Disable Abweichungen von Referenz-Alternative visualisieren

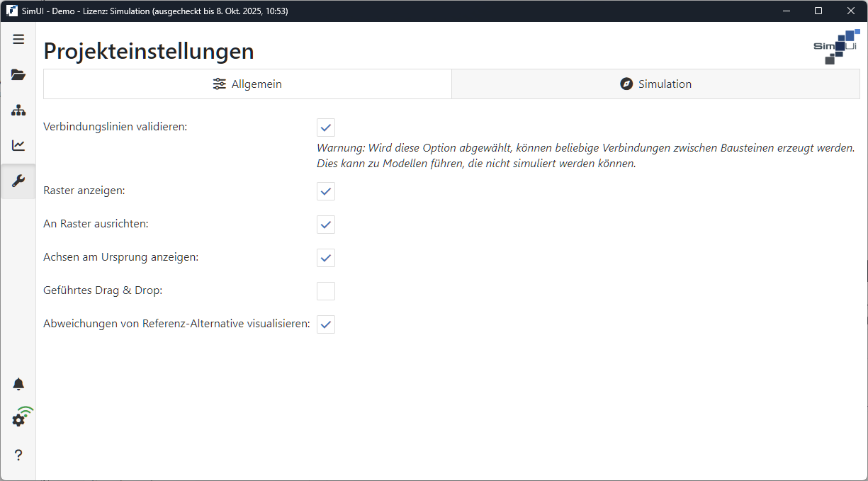pos(325,324)
